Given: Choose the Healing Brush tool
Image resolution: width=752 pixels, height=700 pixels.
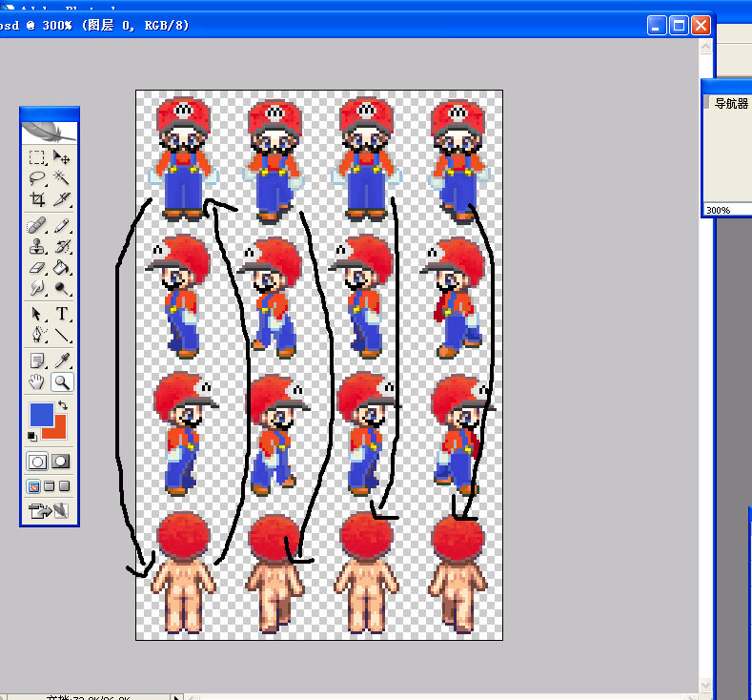Looking at the screenshot, I should pos(37,225).
